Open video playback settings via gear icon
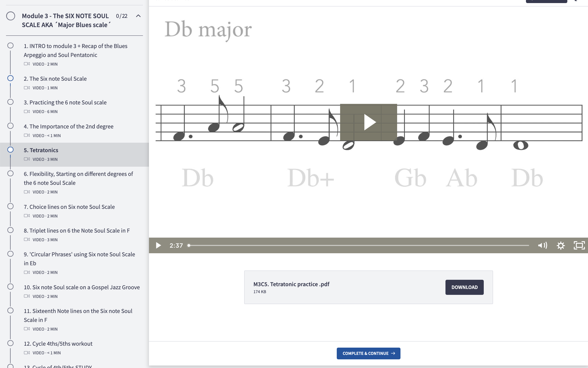588x368 pixels. (x=561, y=245)
